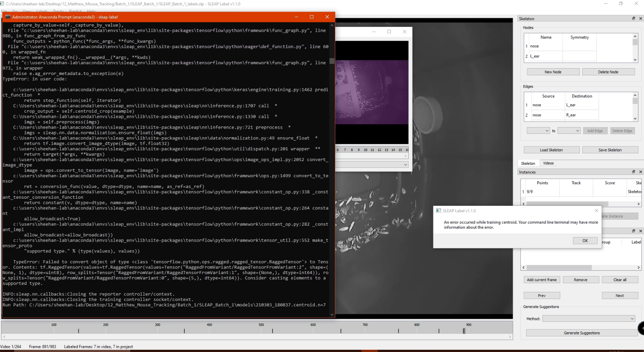Open the Method dropdown under Generate Suggestions

pyautogui.click(x=589, y=318)
